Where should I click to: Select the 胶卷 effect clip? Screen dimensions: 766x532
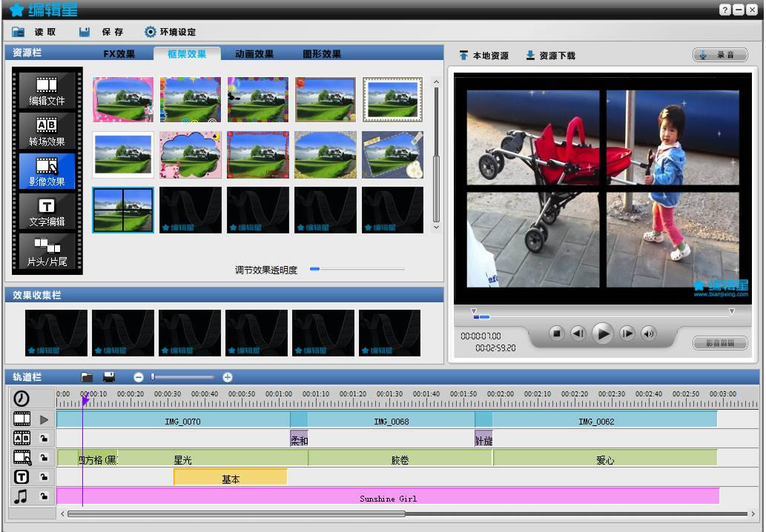400,459
